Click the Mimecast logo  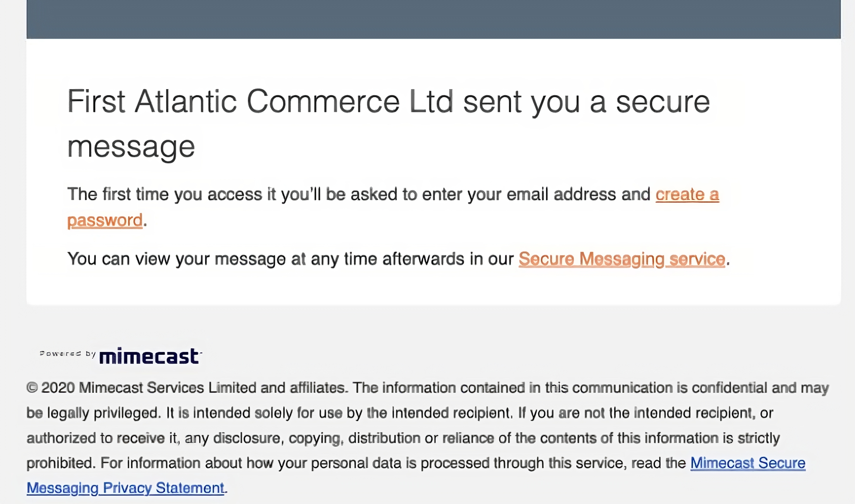[x=149, y=356]
